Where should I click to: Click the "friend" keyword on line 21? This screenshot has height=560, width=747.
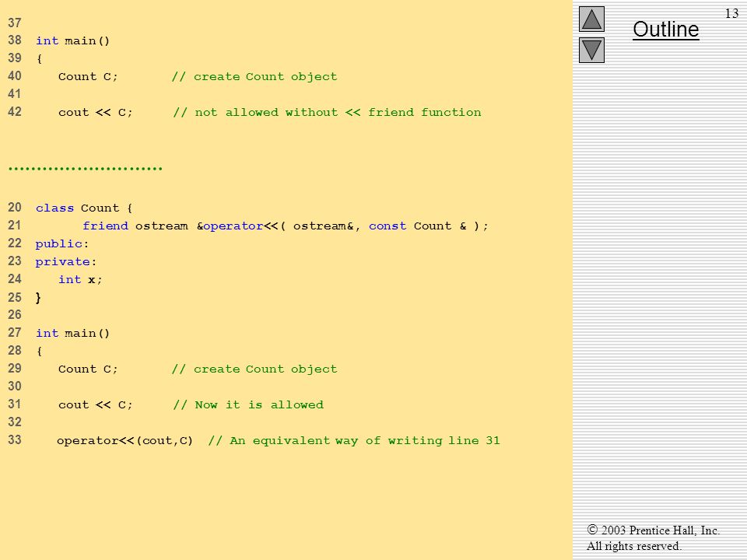(x=105, y=226)
